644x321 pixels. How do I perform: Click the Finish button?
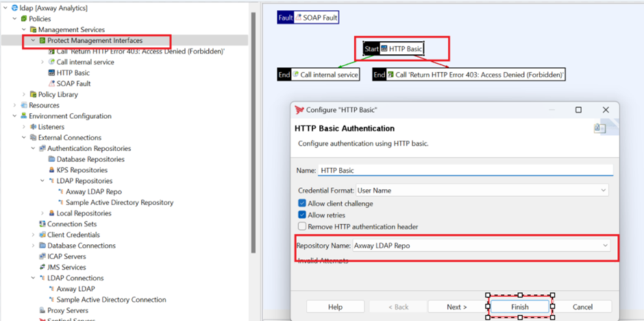(519, 307)
